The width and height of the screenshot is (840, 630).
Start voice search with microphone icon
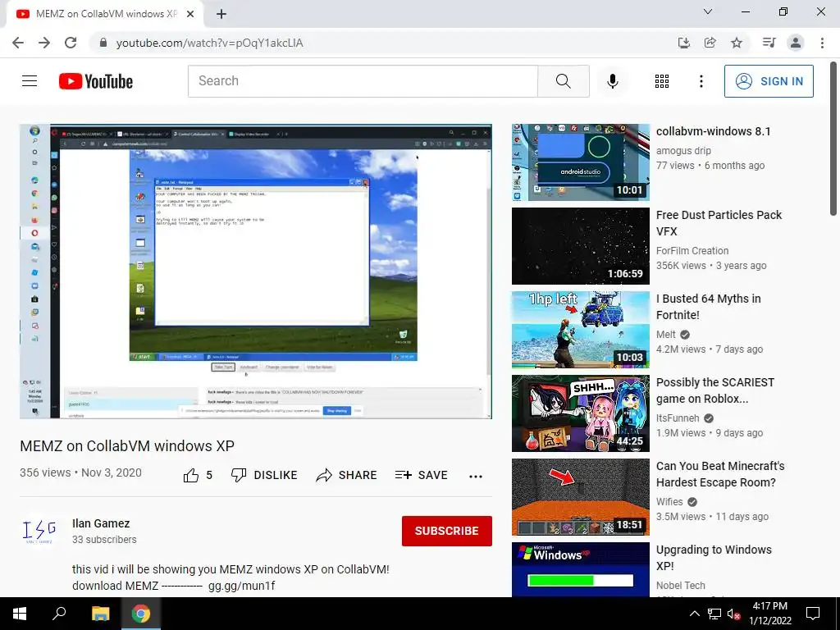[612, 81]
